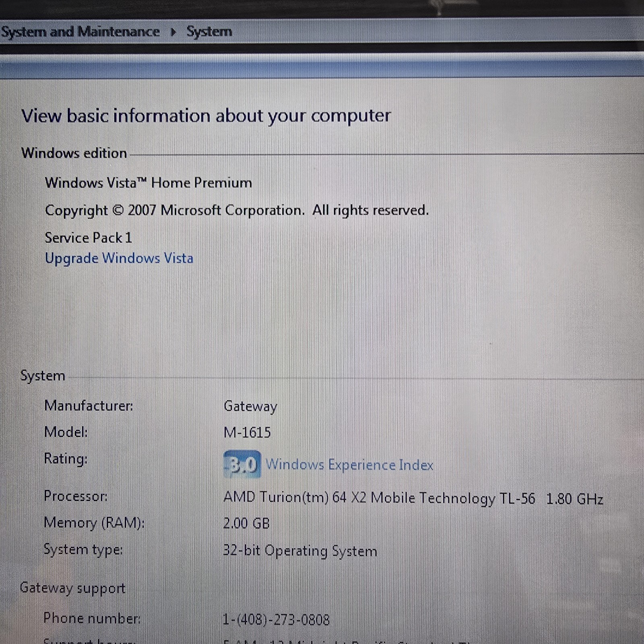644x644 pixels.
Task: Select the Gateway support section heading
Action: pyautogui.click(x=73, y=588)
